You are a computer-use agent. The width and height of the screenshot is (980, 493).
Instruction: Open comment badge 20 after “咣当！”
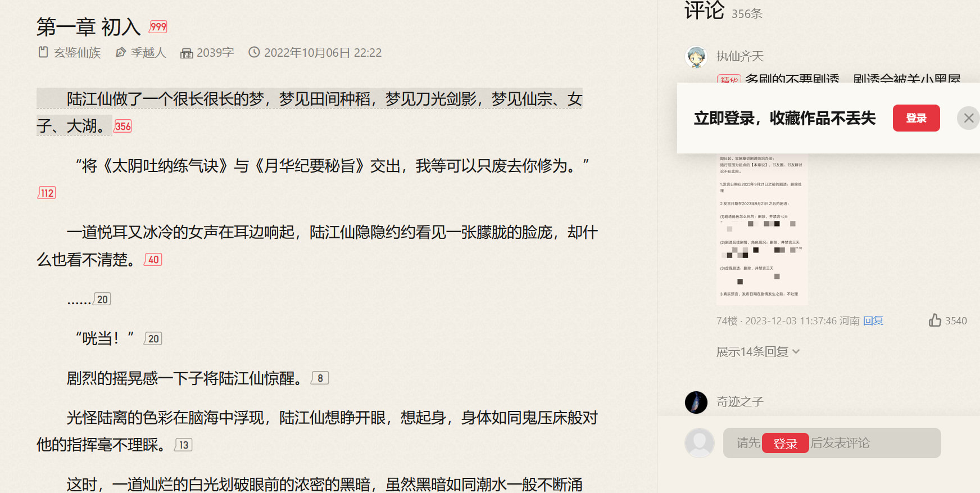[153, 338]
